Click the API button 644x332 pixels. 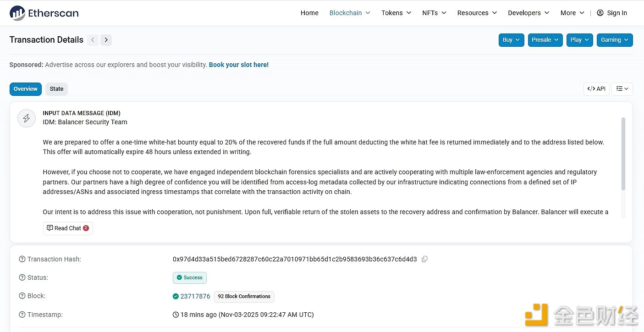coord(596,89)
